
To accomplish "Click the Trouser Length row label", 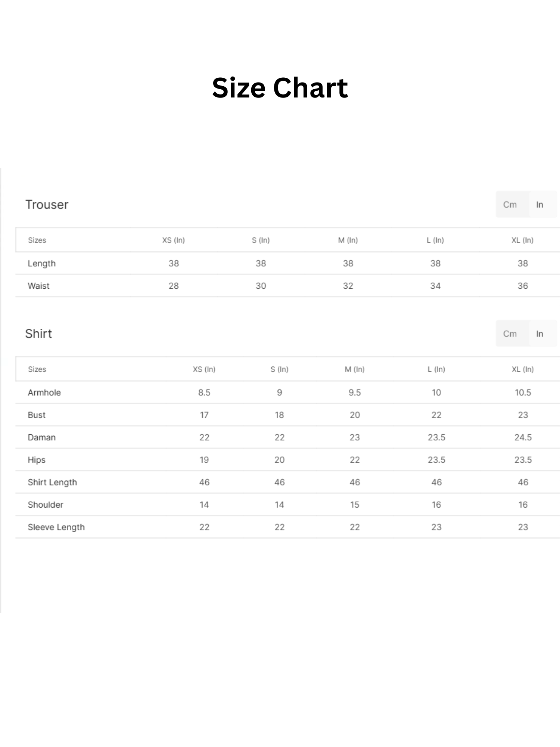I will pos(42,263).
